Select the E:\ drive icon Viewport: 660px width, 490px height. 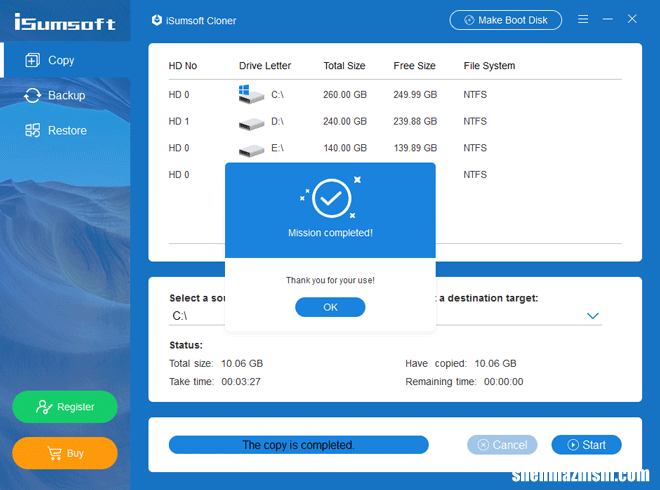(250, 148)
